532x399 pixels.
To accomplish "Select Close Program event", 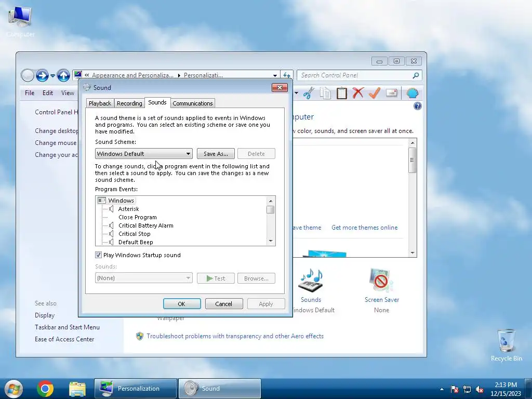I will point(137,217).
